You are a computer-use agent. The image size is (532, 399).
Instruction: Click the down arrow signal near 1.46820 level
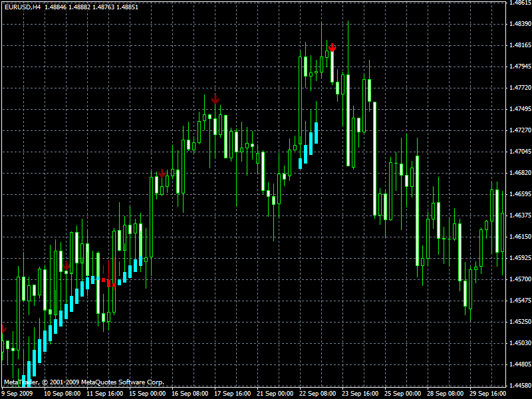(162, 174)
